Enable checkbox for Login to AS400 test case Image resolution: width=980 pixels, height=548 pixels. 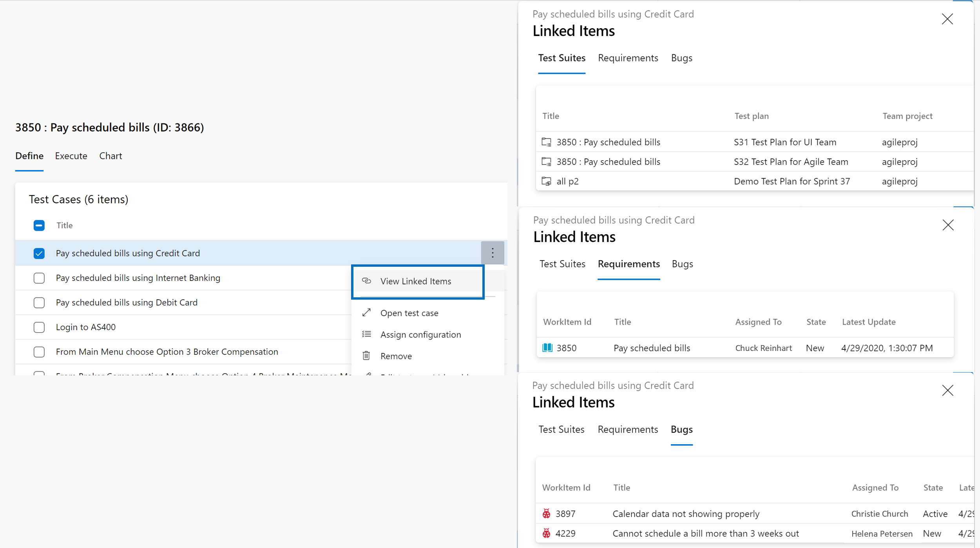coord(38,327)
